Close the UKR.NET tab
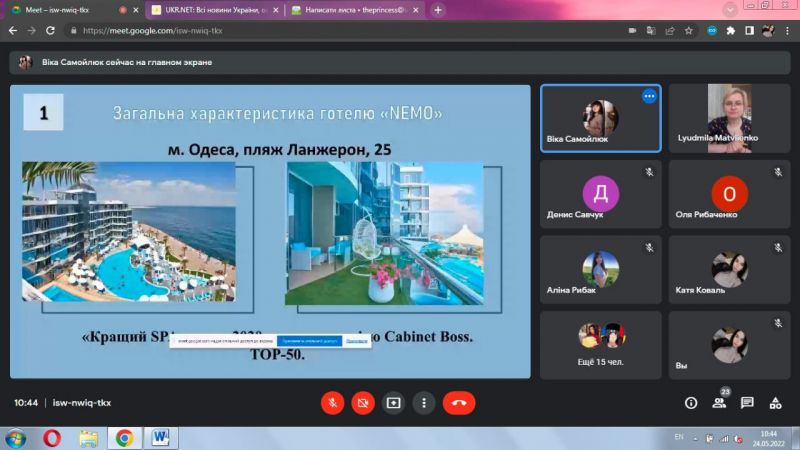Image resolution: width=800 pixels, height=450 pixels. coord(276,10)
